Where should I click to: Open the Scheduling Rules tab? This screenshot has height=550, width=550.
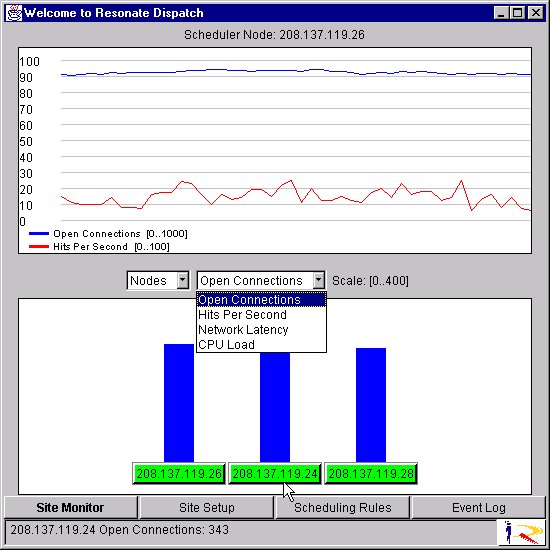tap(343, 507)
